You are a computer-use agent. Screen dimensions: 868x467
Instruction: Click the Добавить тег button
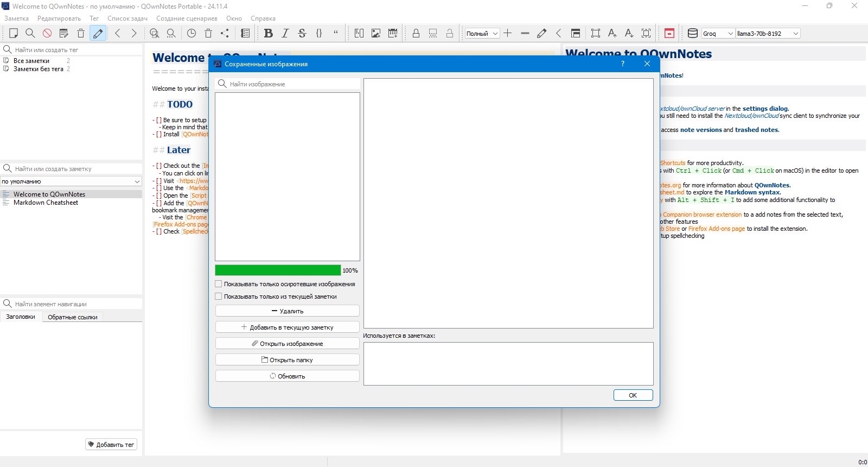(x=111, y=444)
